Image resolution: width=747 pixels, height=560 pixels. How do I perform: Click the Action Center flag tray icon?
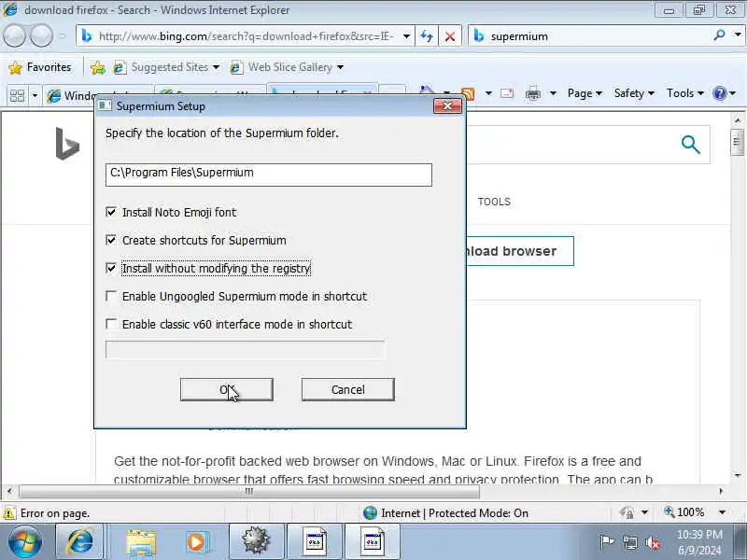tap(606, 542)
